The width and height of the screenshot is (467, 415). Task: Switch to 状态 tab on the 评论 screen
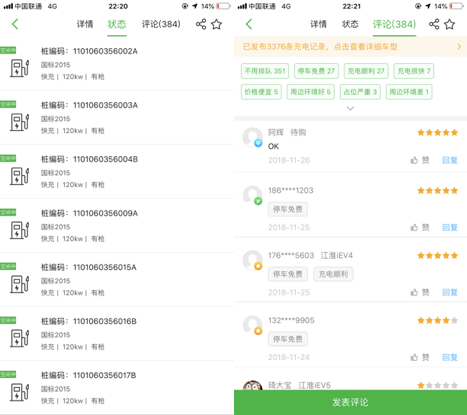click(350, 24)
